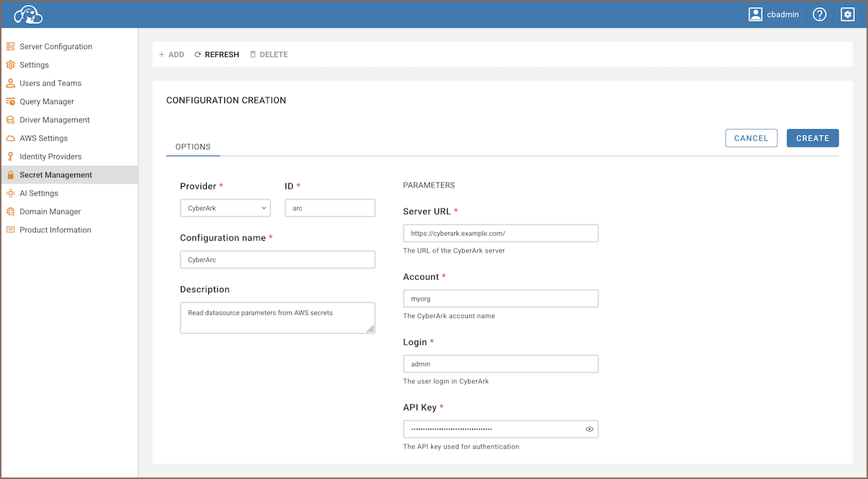Viewport: 868px width, 479px height.
Task: Expand the Provider dropdown
Action: 225,208
